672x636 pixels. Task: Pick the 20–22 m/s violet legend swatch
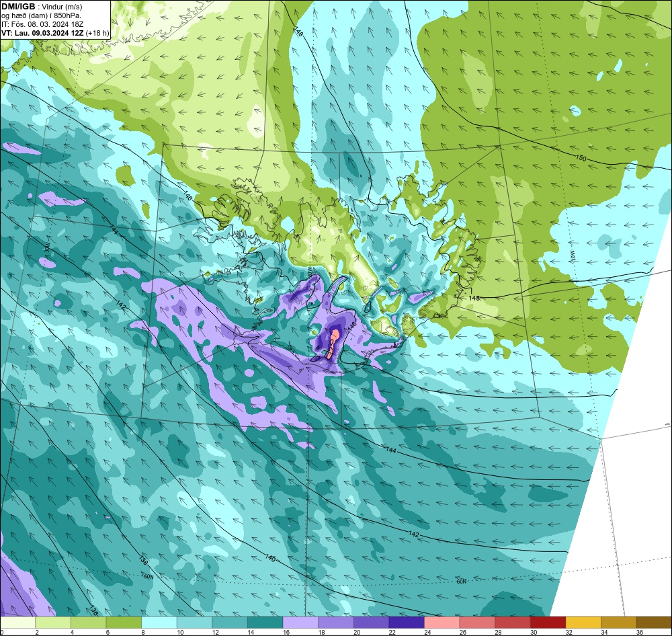click(371, 623)
